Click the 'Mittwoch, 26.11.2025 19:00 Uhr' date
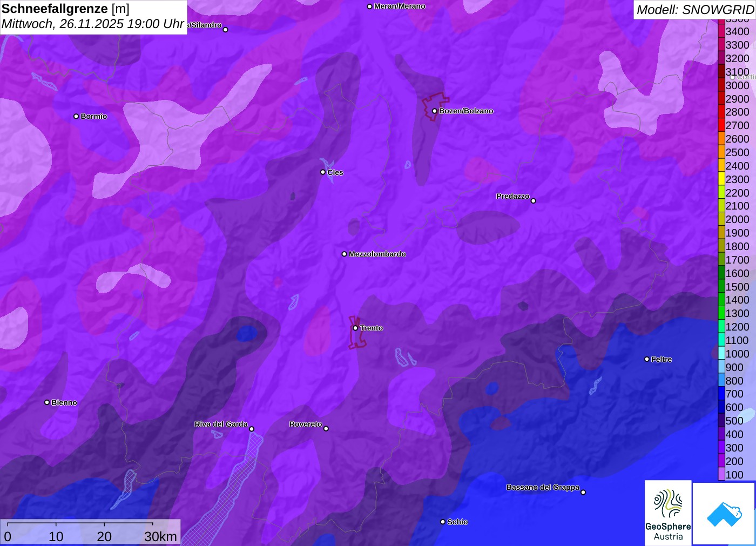This screenshot has height=546, width=756. click(x=93, y=24)
